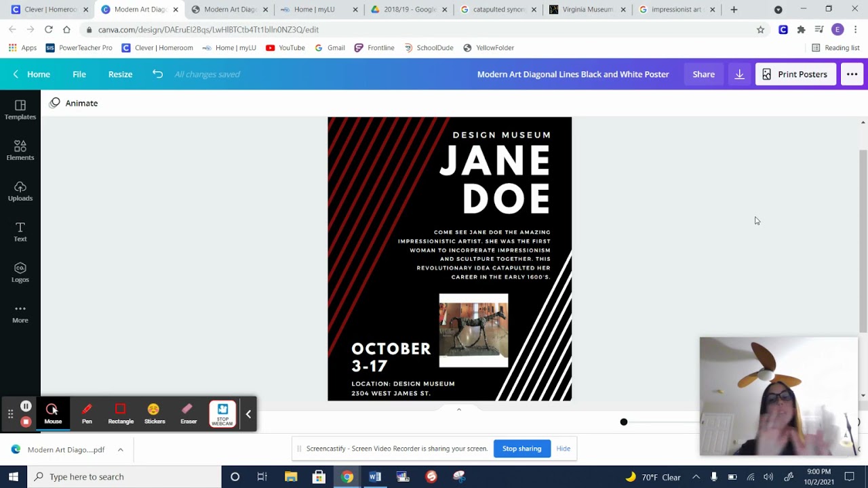Open Word from the taskbar
The height and width of the screenshot is (488, 868).
point(375,476)
